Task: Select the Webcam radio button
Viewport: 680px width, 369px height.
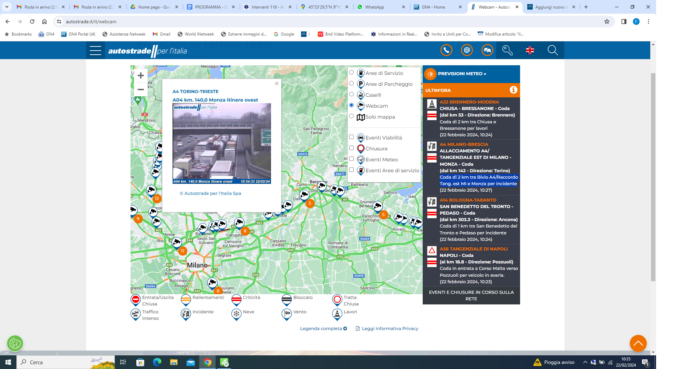Action: (x=352, y=105)
